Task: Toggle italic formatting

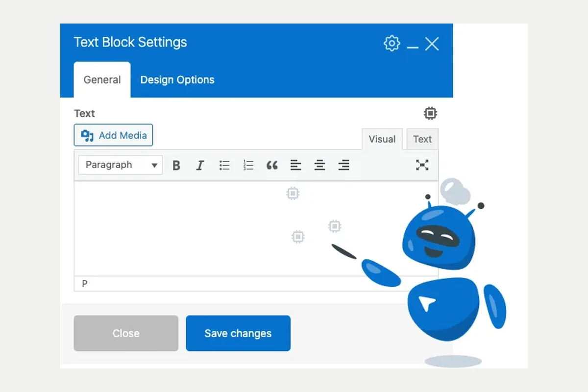Action: tap(200, 166)
